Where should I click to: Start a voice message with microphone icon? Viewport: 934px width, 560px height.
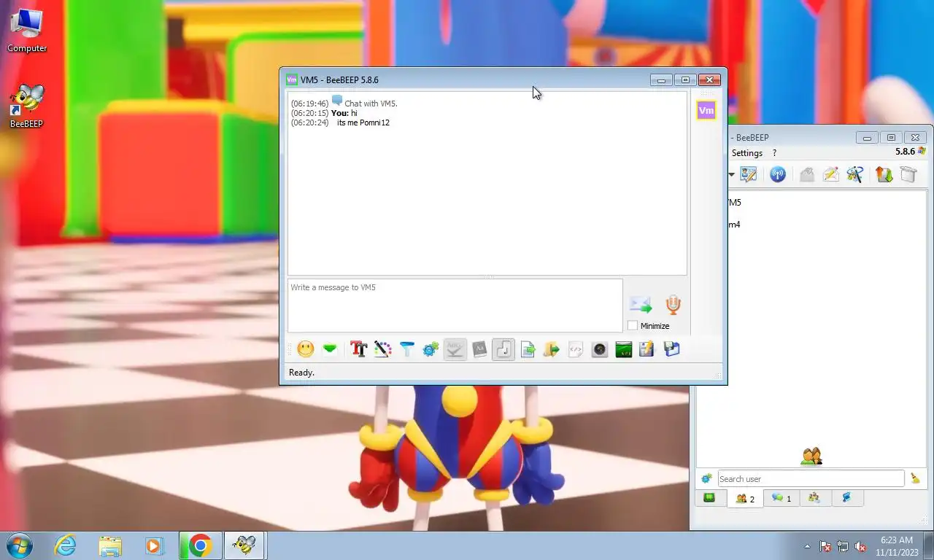coord(673,305)
